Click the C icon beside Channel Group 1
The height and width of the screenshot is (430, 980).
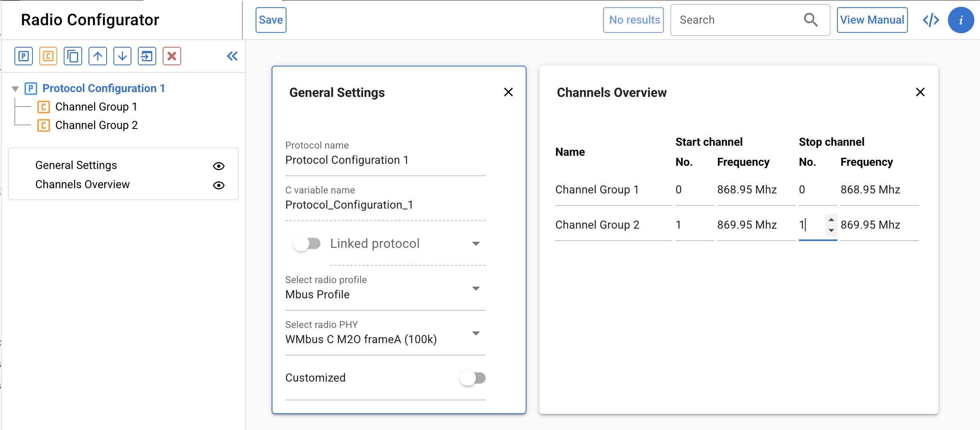pos(44,107)
